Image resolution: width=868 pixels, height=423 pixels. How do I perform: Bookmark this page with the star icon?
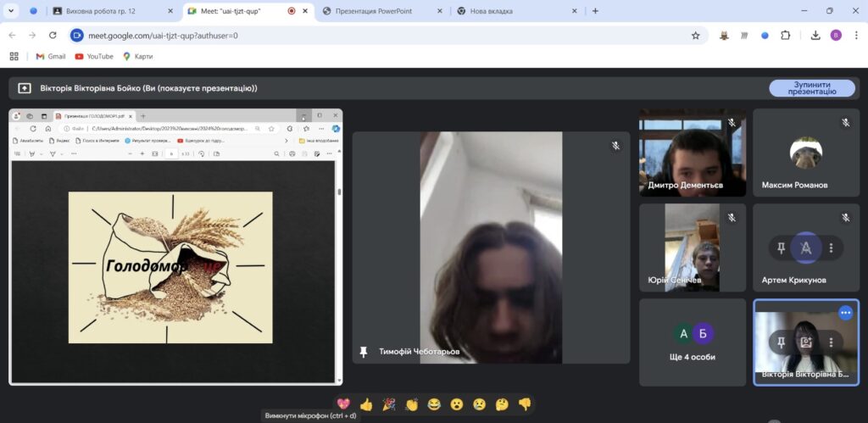695,36
